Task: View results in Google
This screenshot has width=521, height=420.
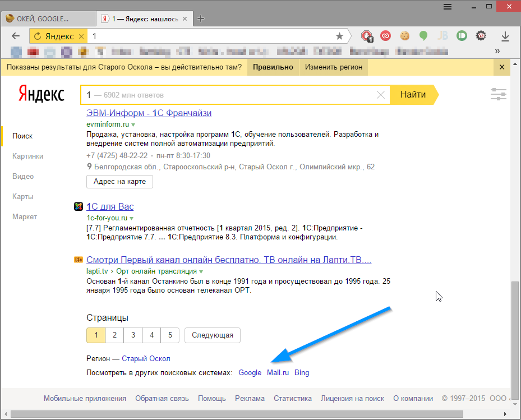Action: pos(250,373)
